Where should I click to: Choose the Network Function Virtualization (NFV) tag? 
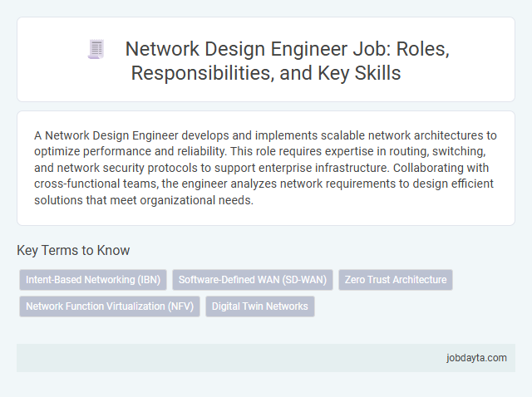[110, 306]
